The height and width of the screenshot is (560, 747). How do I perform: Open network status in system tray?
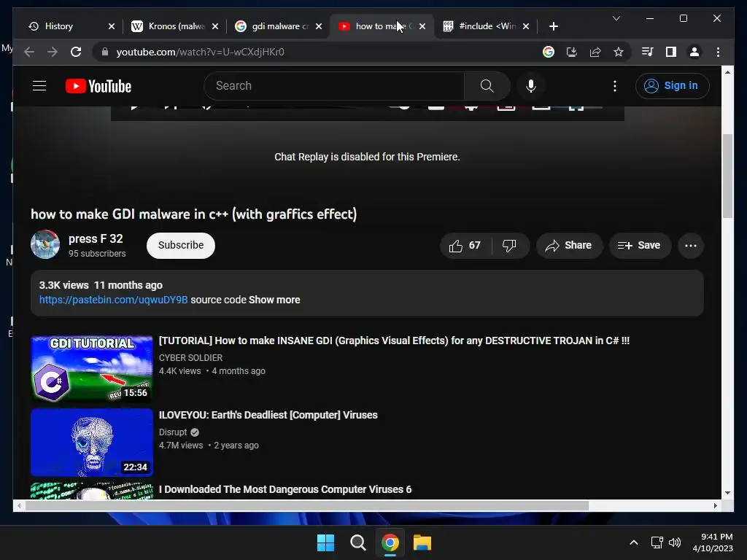[x=657, y=542]
